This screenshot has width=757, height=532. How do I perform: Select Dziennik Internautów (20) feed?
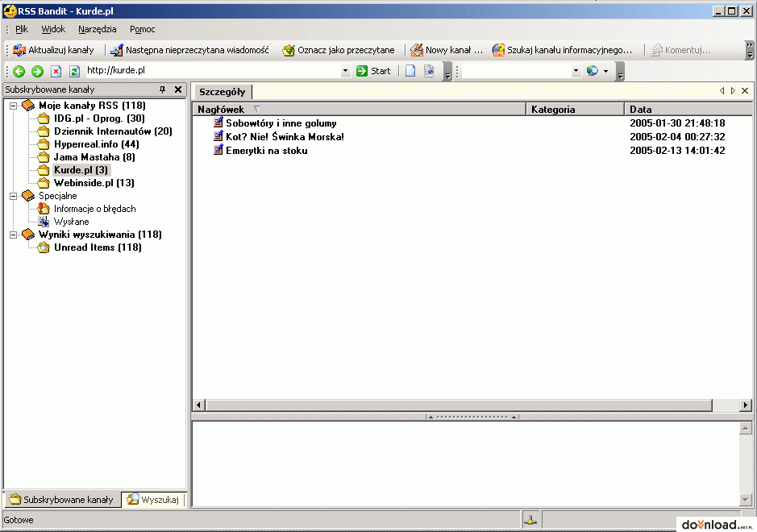click(113, 131)
